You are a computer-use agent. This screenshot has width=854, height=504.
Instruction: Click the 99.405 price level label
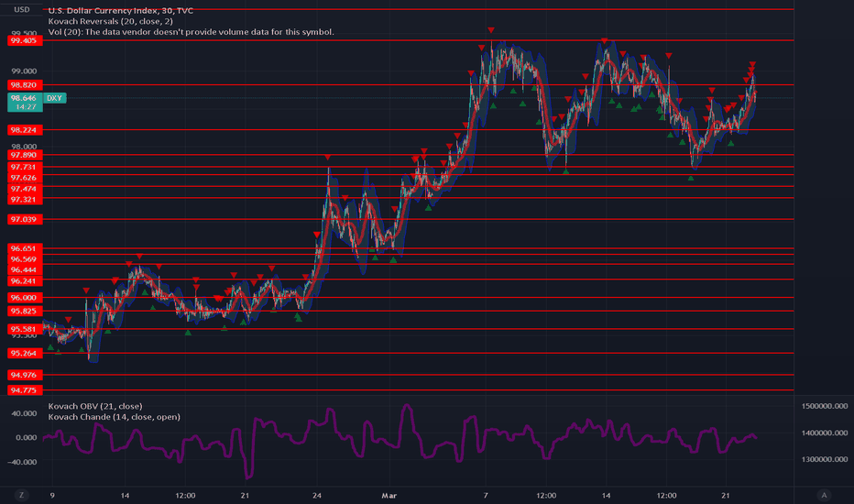pos(25,40)
